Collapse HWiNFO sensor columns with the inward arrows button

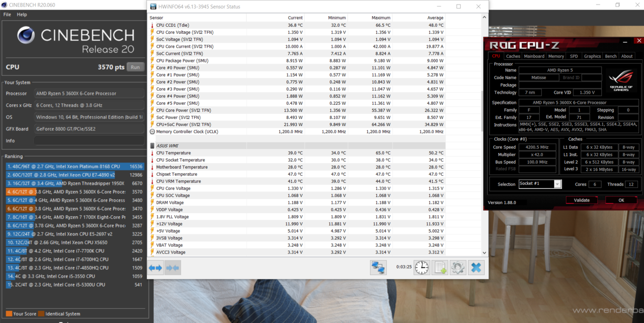pyautogui.click(x=173, y=268)
